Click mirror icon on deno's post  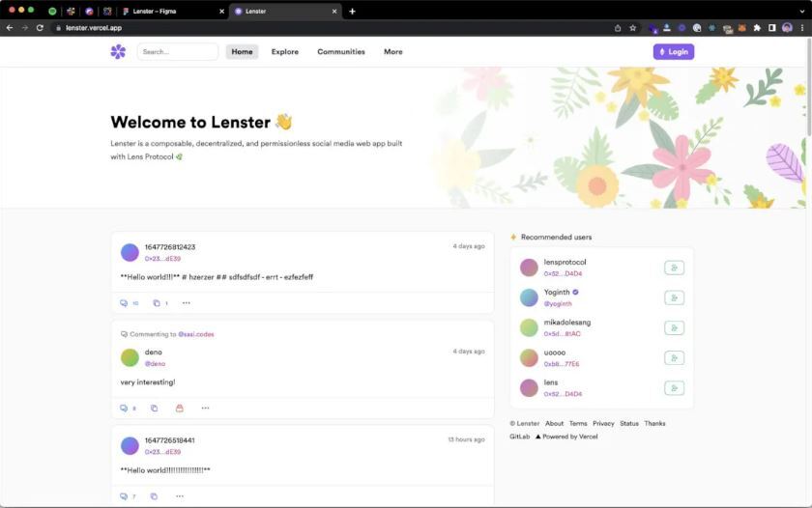[x=154, y=409]
